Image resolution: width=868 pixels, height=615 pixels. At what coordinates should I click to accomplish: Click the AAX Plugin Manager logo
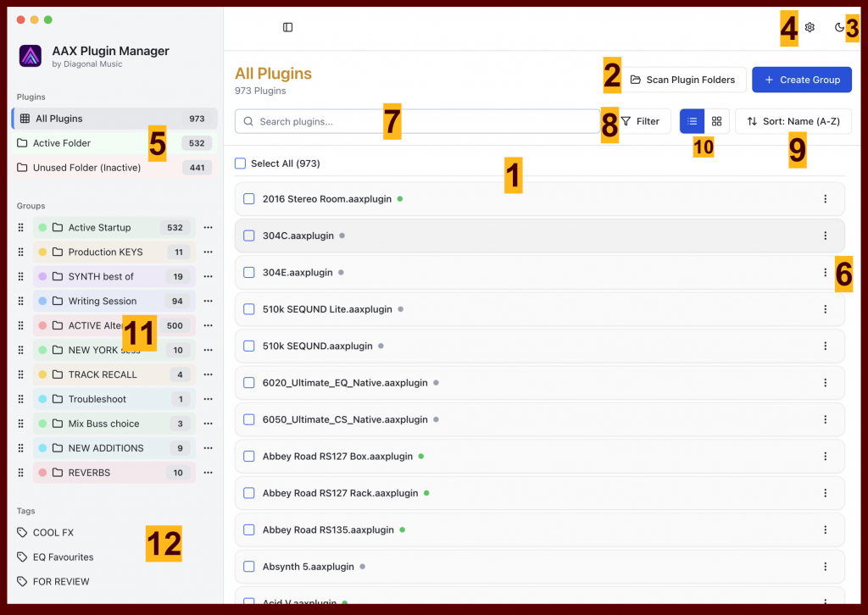pos(31,56)
